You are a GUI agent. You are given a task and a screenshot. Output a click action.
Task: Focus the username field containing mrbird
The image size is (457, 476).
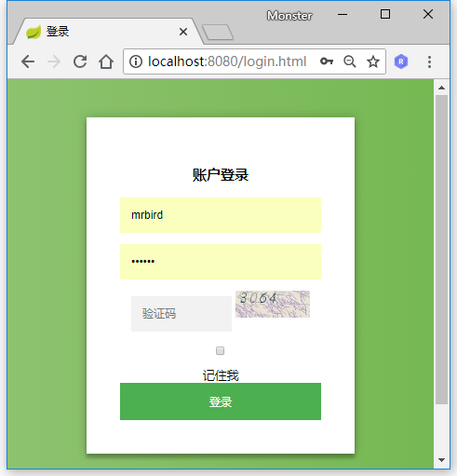pyautogui.click(x=221, y=215)
